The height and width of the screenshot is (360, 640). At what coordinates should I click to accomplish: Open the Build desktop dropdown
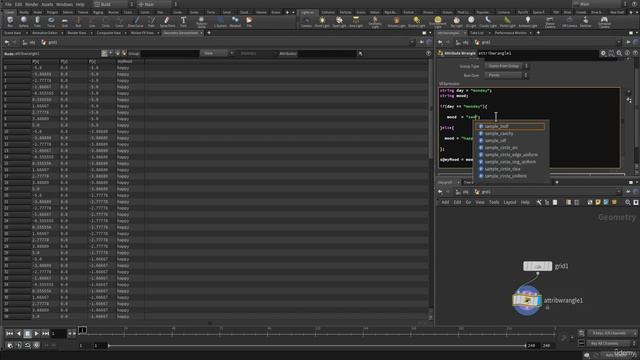[114, 4]
